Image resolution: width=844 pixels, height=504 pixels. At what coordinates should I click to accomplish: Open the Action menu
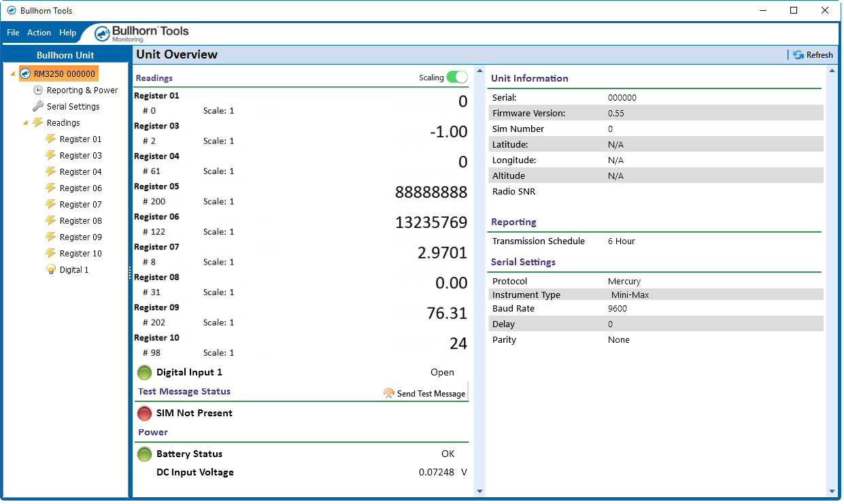coord(39,33)
